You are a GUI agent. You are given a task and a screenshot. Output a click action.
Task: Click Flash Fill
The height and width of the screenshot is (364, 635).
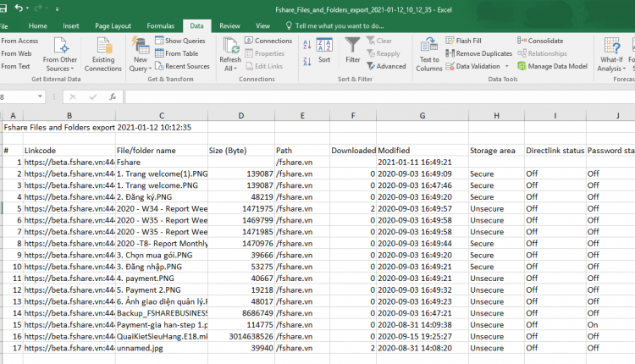tap(463, 41)
